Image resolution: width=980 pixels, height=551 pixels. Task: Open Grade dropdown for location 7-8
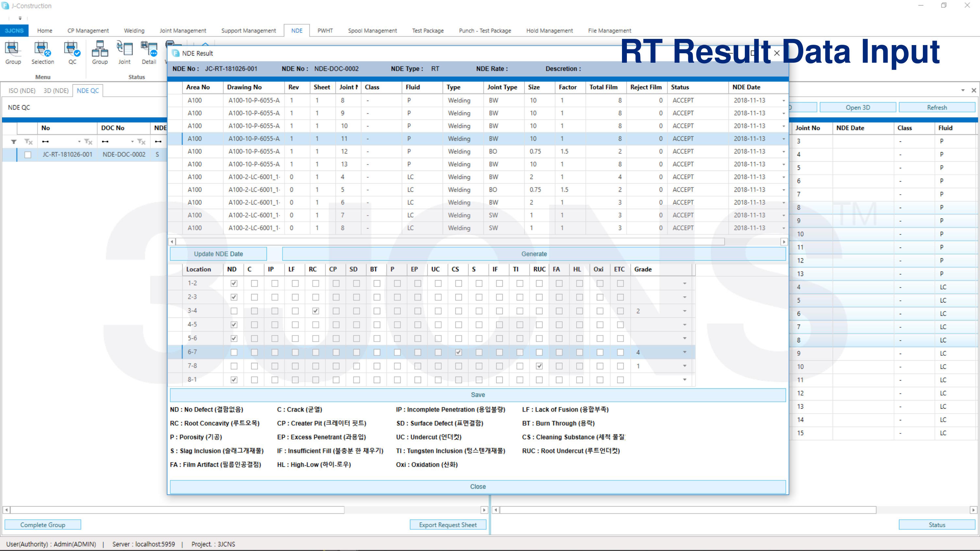pyautogui.click(x=684, y=366)
